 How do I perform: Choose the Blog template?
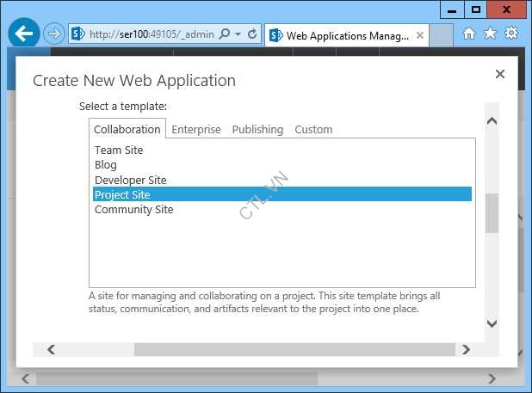click(106, 164)
